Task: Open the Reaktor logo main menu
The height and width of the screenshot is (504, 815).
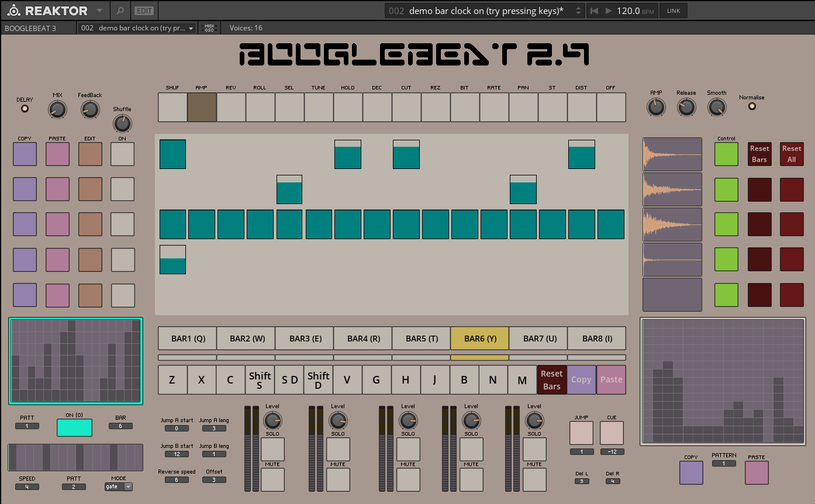Action: point(48,11)
